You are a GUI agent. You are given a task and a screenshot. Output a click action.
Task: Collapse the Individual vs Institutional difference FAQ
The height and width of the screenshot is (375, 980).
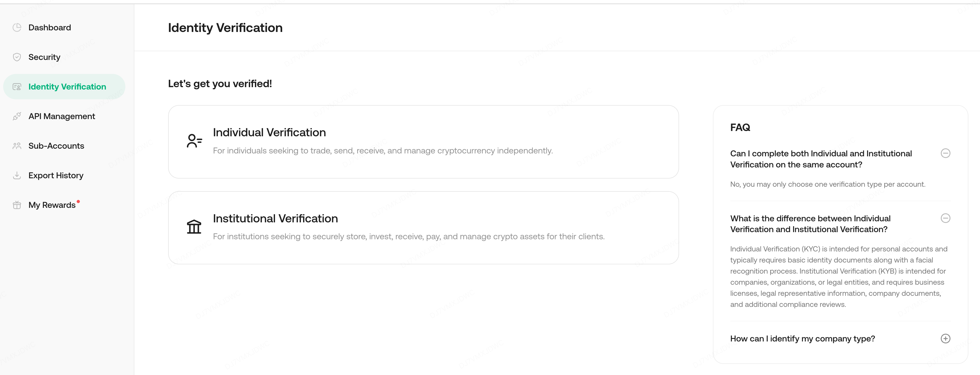[945, 218]
